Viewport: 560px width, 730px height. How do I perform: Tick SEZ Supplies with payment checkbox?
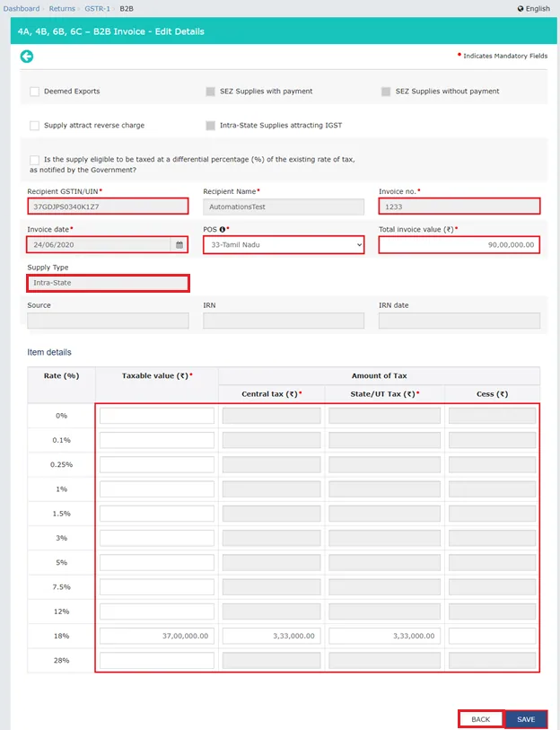point(210,92)
